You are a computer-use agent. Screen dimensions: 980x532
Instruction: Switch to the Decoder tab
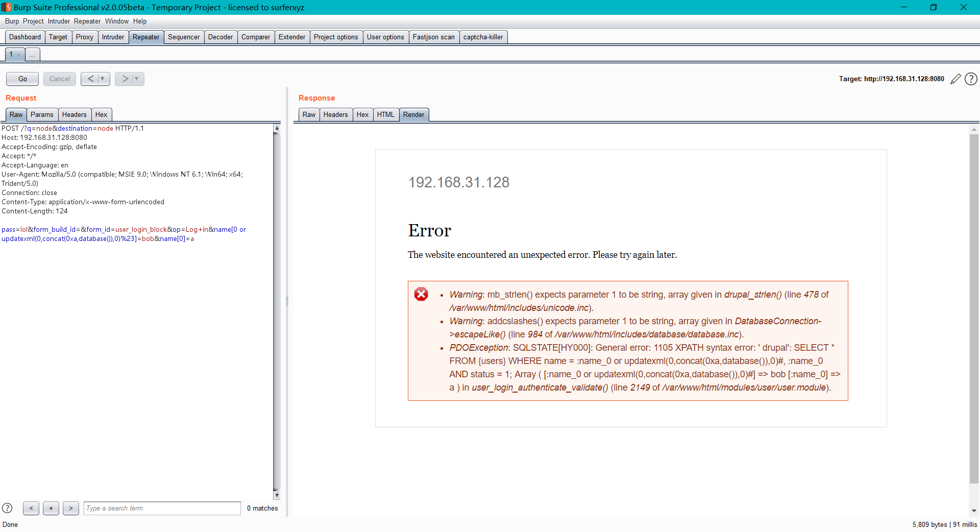click(220, 37)
